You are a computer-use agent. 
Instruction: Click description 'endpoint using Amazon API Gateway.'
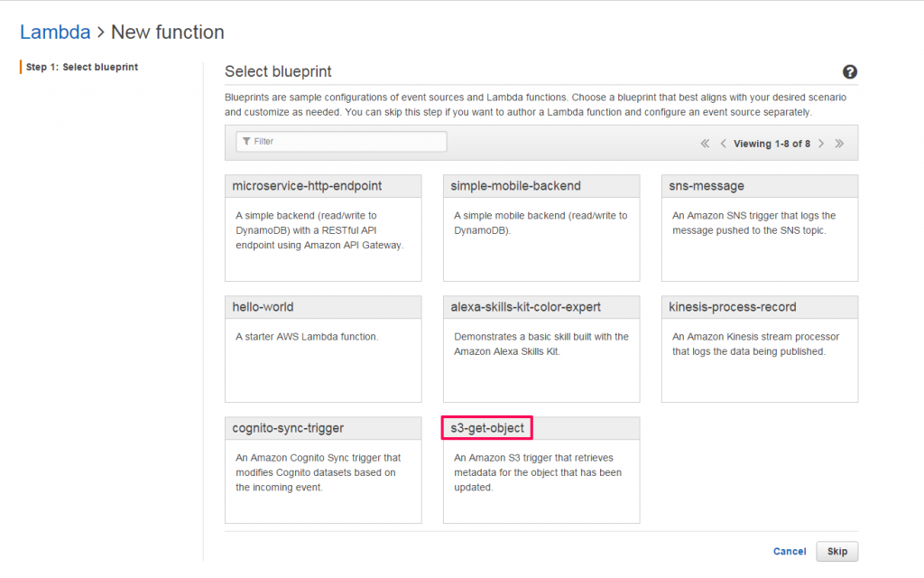pyautogui.click(x=319, y=246)
